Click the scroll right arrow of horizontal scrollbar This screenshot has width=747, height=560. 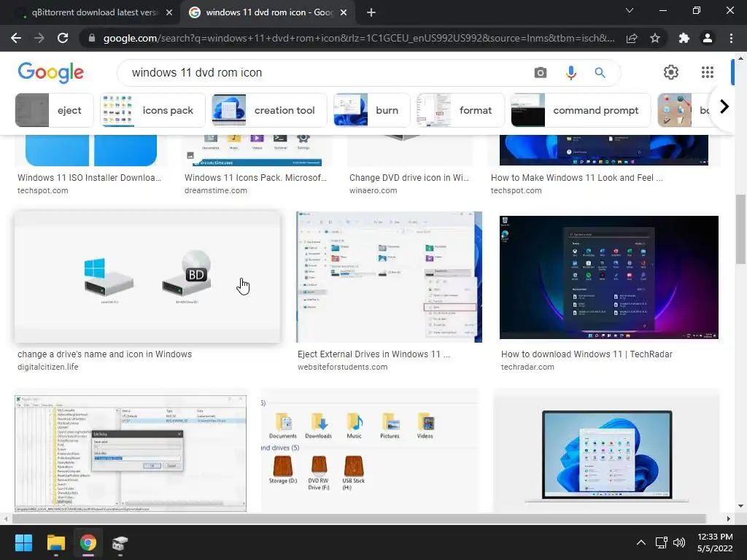[x=729, y=518]
